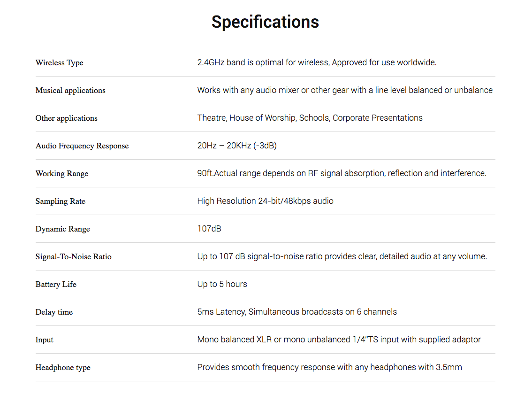This screenshot has height=402, width=532.
Task: Click the Up to 5 hours value
Action: [x=222, y=284]
